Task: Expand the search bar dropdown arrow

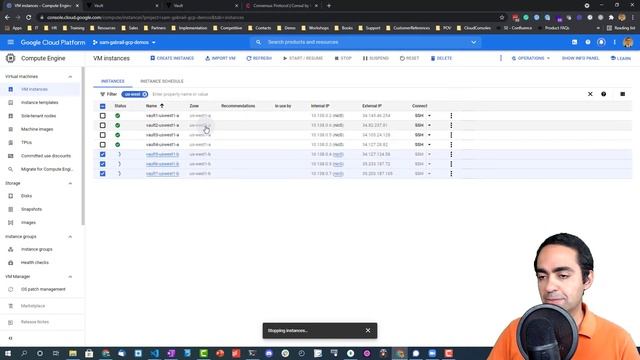Action: point(473,42)
